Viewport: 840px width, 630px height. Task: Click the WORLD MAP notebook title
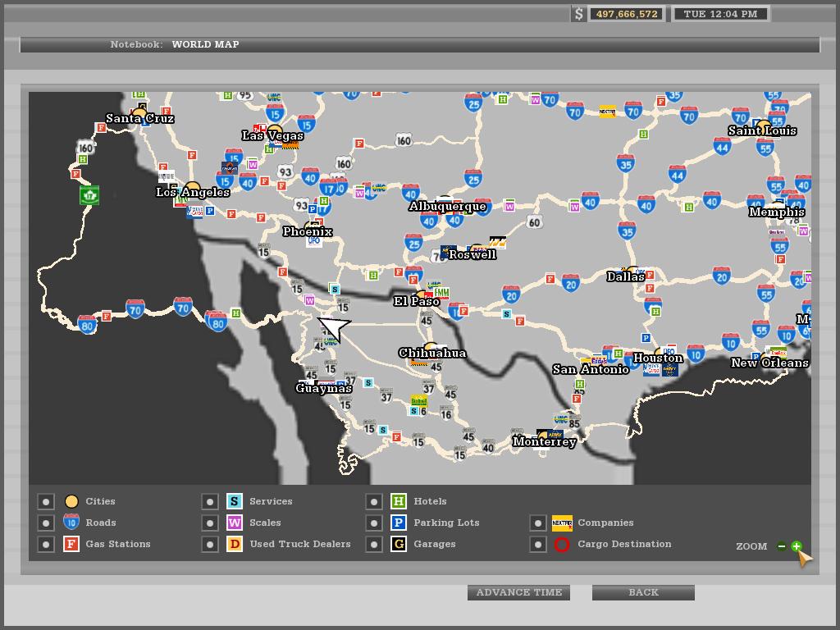point(205,44)
